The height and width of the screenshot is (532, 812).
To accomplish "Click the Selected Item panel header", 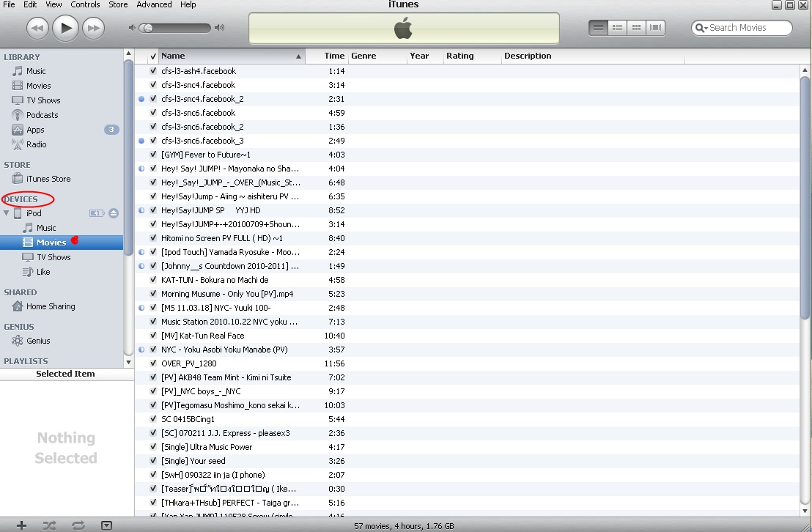I will click(x=66, y=374).
